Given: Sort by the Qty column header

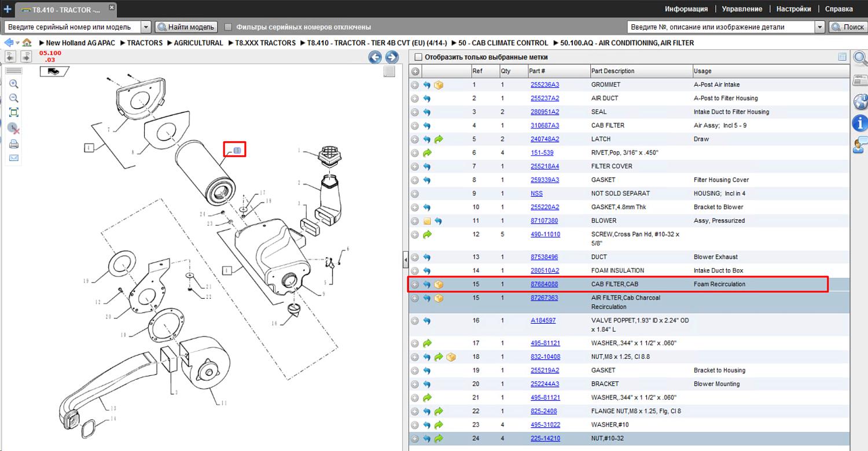Looking at the screenshot, I should (x=513, y=71).
